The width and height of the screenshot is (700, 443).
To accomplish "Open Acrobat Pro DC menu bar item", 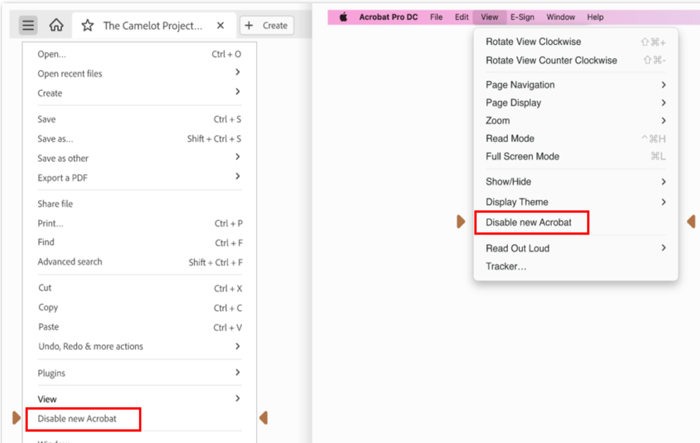I will (x=388, y=17).
